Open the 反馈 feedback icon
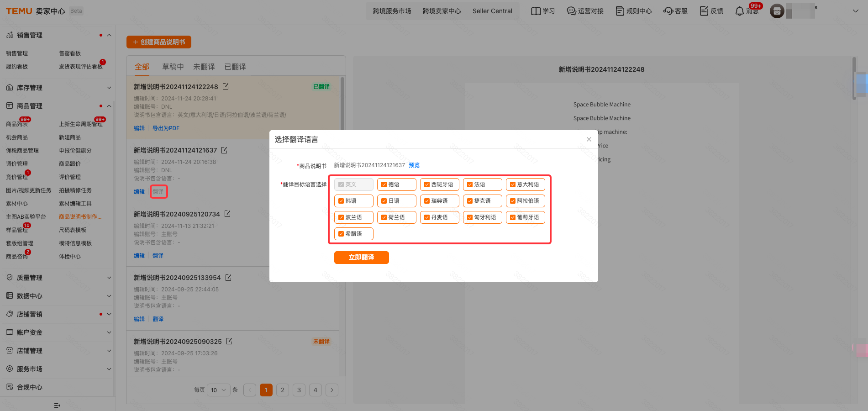Image resolution: width=868 pixels, height=411 pixels. point(704,11)
